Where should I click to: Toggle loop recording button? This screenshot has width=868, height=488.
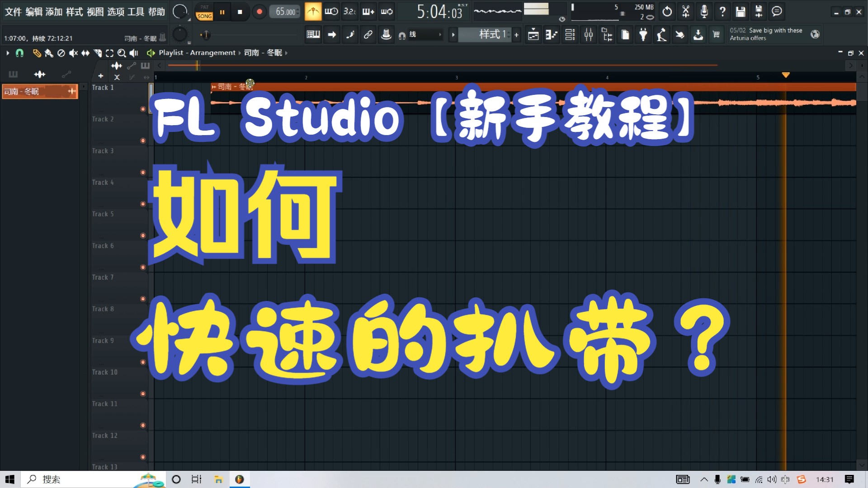point(387,12)
